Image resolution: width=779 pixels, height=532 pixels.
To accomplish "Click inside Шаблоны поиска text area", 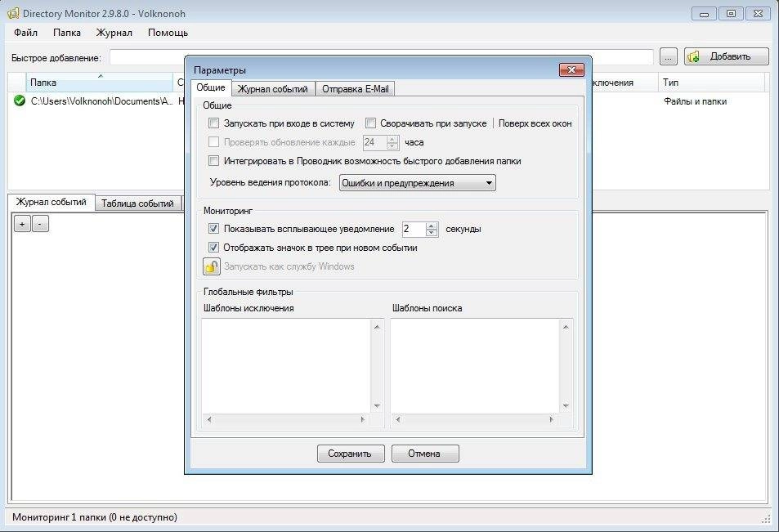I will click(475, 366).
